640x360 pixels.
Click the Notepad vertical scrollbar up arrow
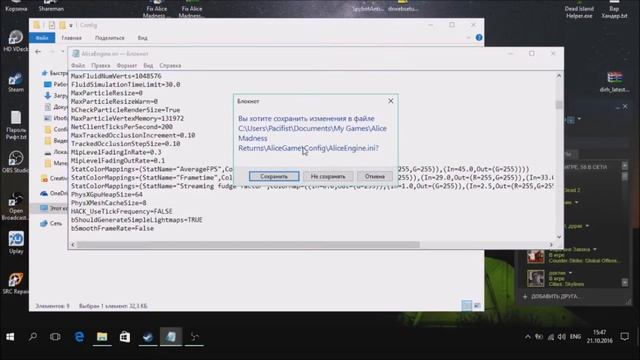pyautogui.click(x=559, y=76)
